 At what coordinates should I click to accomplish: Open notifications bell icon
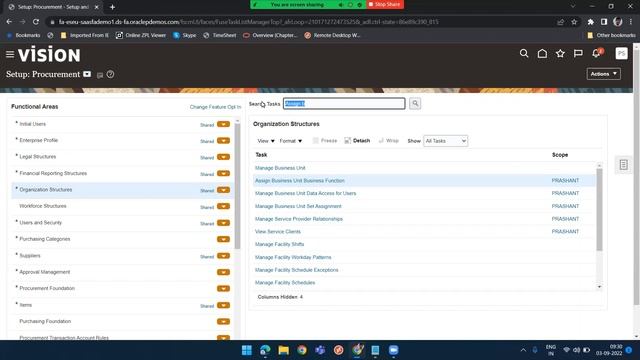pyautogui.click(x=596, y=53)
